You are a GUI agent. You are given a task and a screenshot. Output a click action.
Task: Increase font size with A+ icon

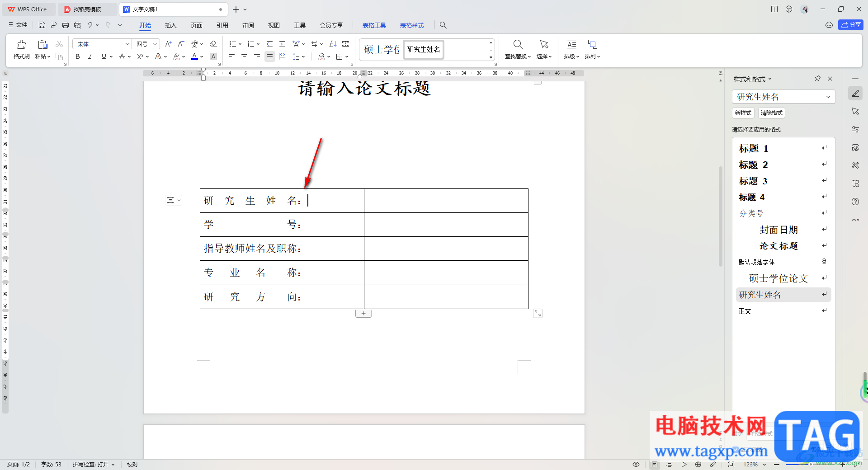[x=168, y=44]
